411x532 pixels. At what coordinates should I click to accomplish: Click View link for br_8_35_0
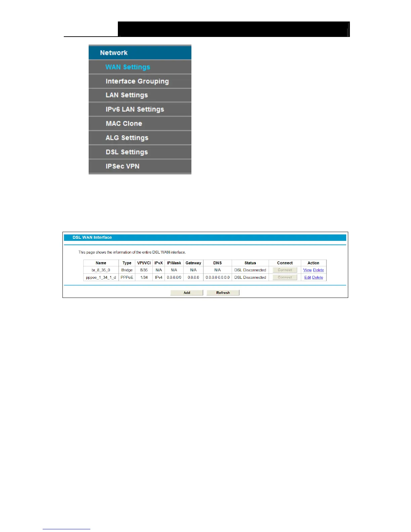click(x=308, y=270)
